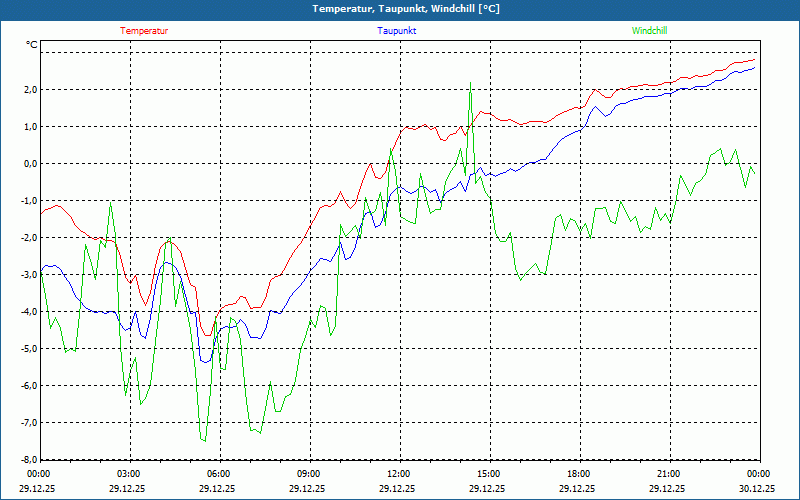Image resolution: width=800 pixels, height=500 pixels.
Task: Click the "00:00" label above "30.12.25"
Action: coord(758,474)
